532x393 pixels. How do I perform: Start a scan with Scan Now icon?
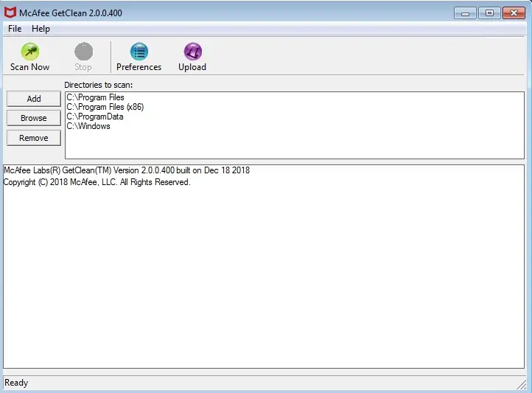tap(30, 52)
